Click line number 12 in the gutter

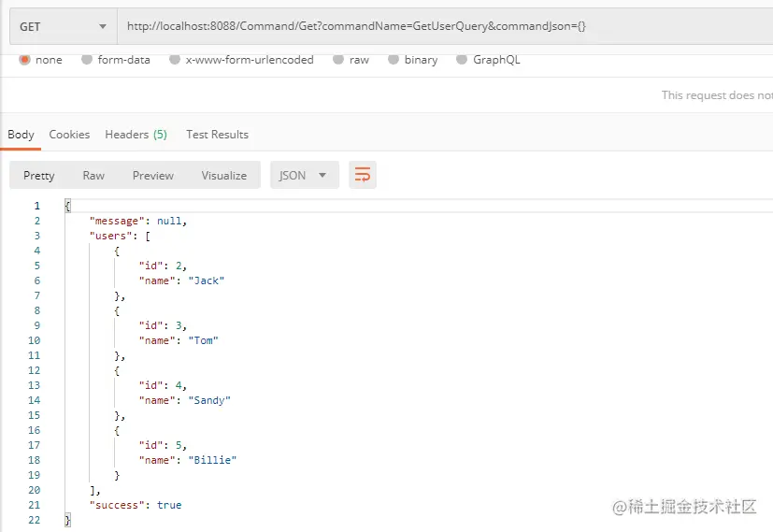tap(34, 370)
